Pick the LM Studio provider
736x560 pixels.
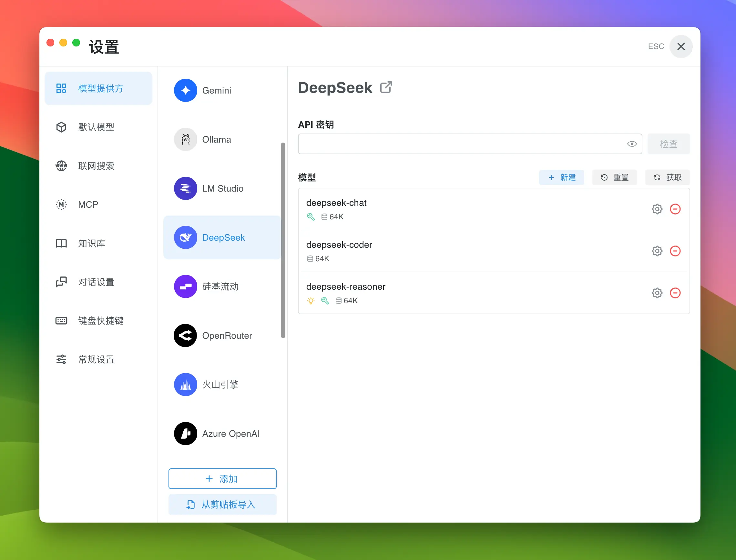pyautogui.click(x=222, y=189)
